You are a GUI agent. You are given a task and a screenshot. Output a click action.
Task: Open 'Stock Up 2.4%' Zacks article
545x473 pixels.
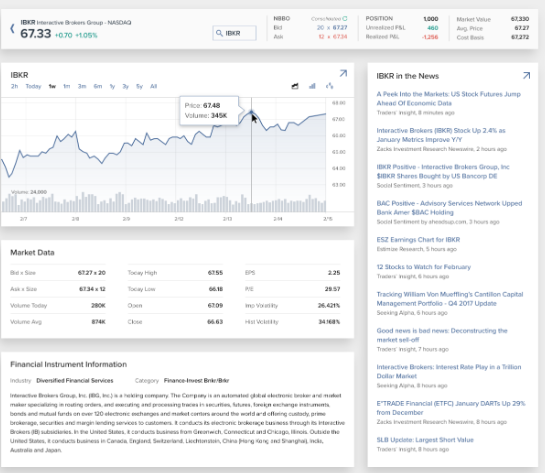[441, 135]
